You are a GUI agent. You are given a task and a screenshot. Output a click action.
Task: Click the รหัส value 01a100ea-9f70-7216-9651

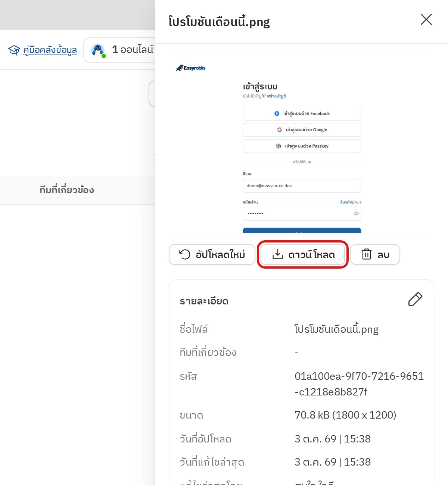[359, 384]
